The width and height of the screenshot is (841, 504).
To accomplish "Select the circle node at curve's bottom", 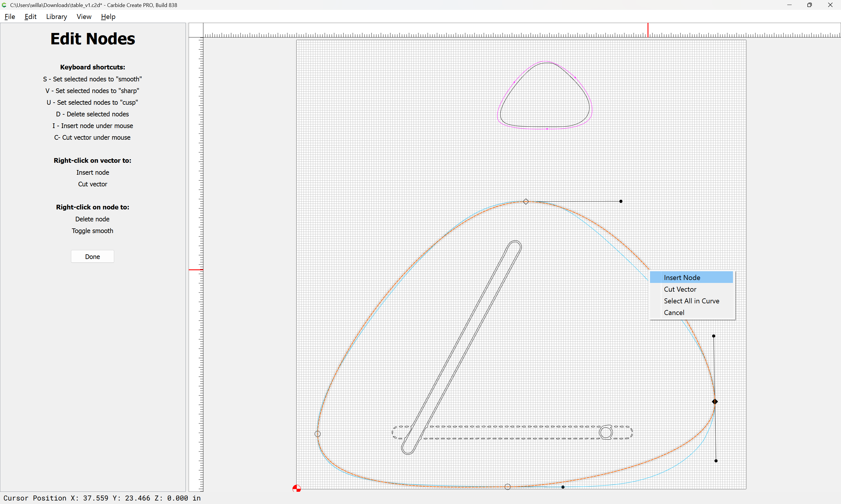I will tap(507, 487).
